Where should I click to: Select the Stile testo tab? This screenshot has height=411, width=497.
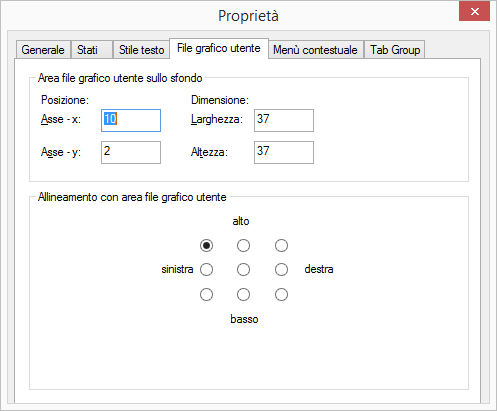pyautogui.click(x=141, y=50)
